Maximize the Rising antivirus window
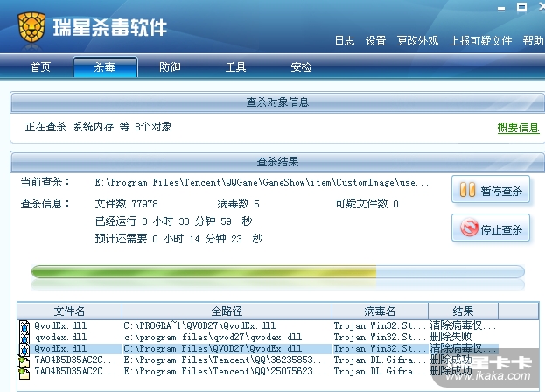545x392 pixels. click(x=521, y=7)
